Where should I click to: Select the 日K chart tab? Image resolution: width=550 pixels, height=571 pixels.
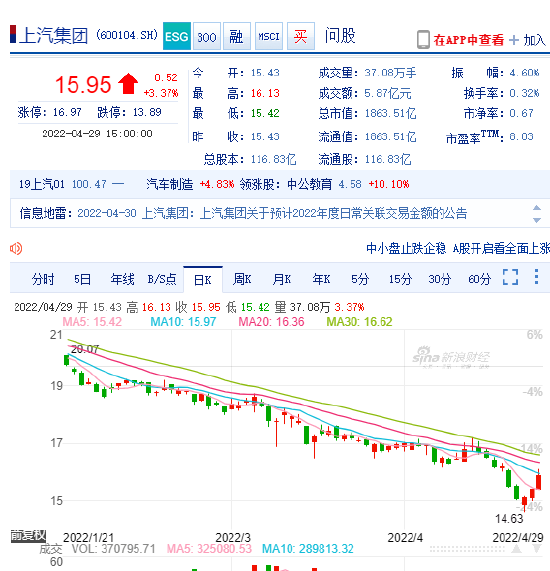(x=203, y=280)
